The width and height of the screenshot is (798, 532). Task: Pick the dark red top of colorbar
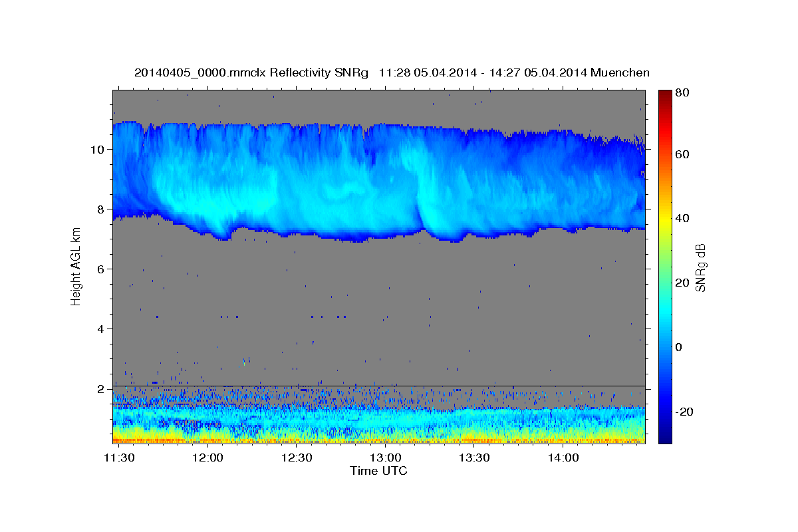pyautogui.click(x=665, y=94)
